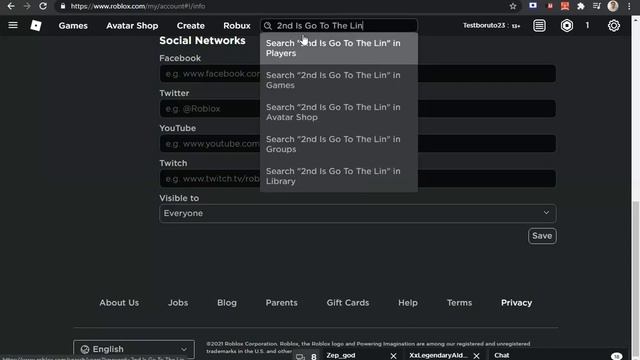Open the Jobs footer link

(x=178, y=303)
